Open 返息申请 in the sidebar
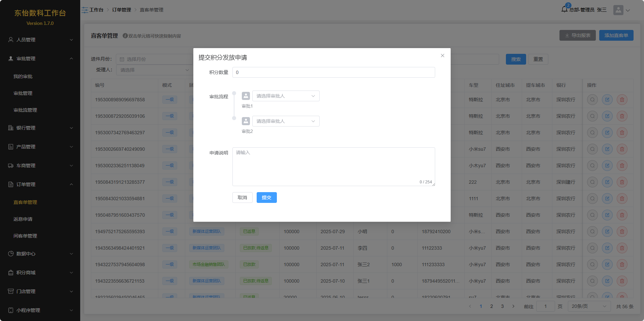This screenshot has width=644, height=321. tap(23, 219)
